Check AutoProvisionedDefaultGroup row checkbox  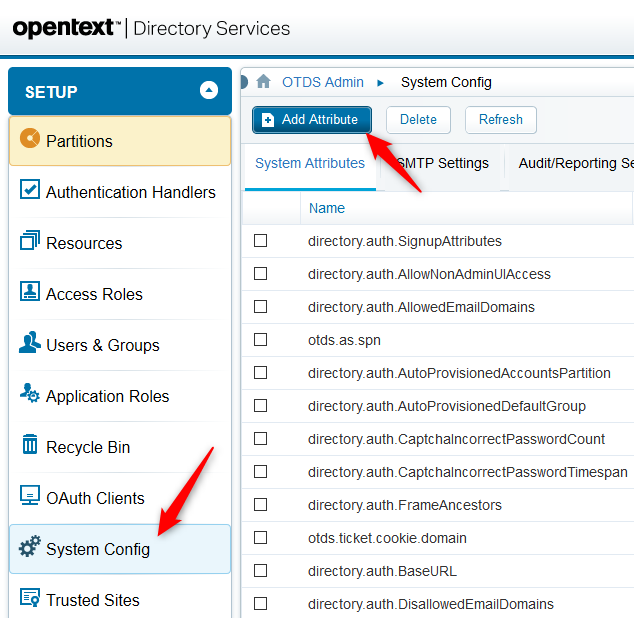(x=260, y=406)
